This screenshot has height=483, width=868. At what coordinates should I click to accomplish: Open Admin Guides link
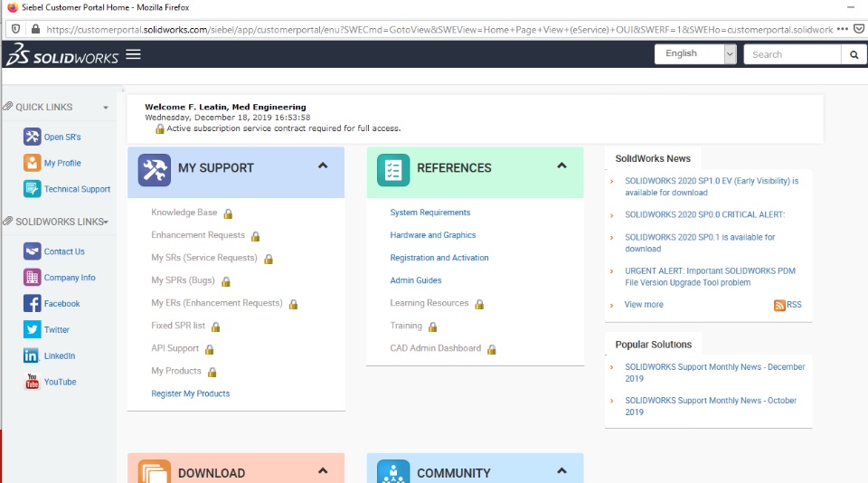coord(416,280)
